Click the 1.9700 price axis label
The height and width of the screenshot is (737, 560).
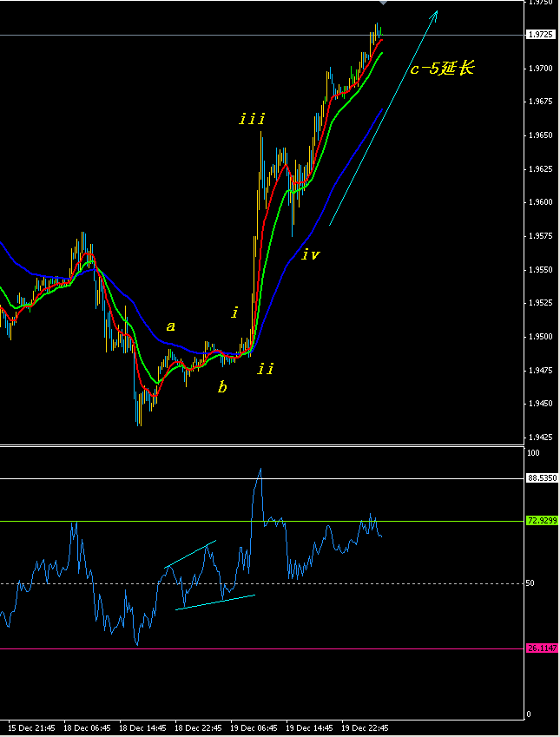540,69
